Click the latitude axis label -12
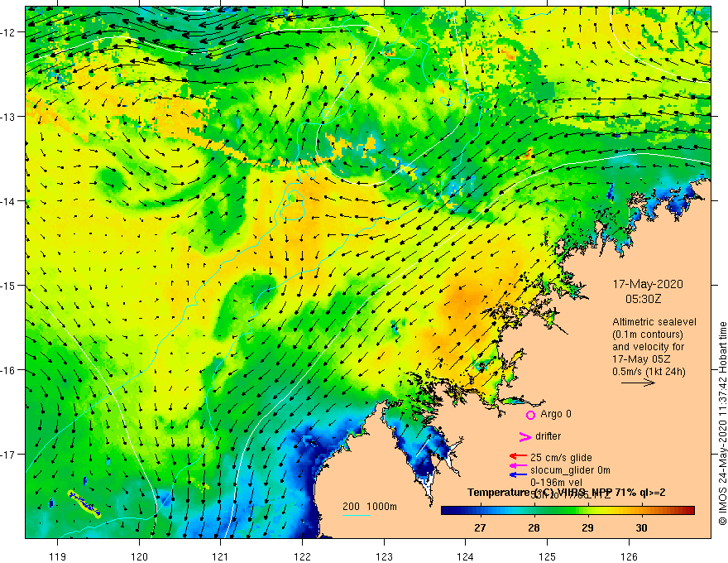Screen dimensions: 728x563 9,32
